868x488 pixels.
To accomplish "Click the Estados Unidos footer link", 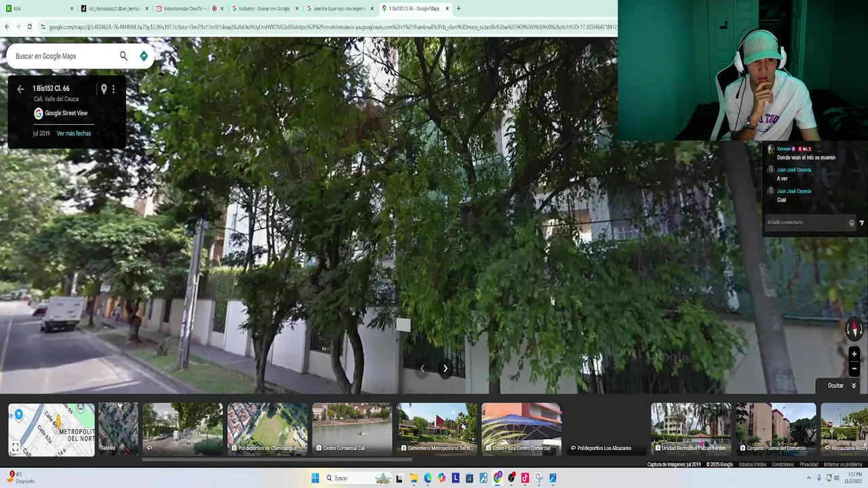I will coord(752,464).
